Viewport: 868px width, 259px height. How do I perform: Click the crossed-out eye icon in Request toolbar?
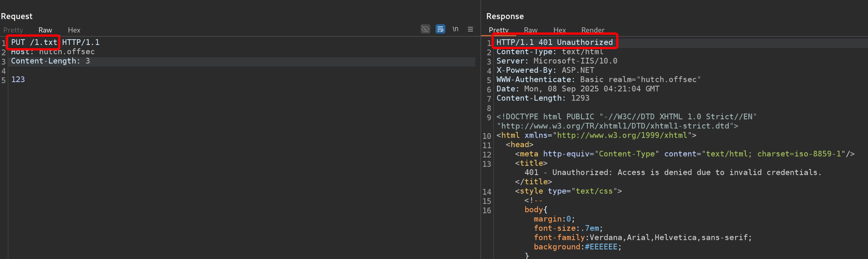tap(425, 29)
